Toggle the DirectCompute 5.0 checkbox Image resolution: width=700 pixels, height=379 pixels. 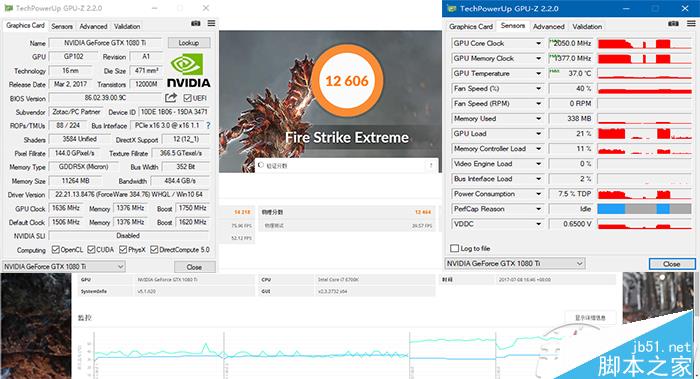point(154,250)
